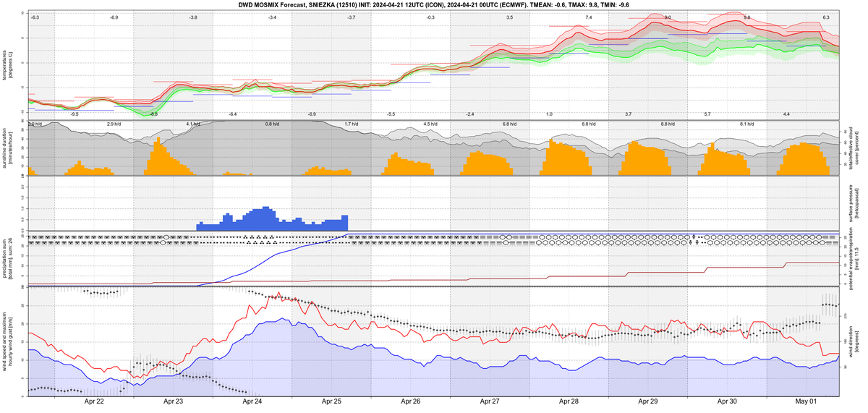
Task: Click the Apr 25 date label
Action: pos(331,401)
